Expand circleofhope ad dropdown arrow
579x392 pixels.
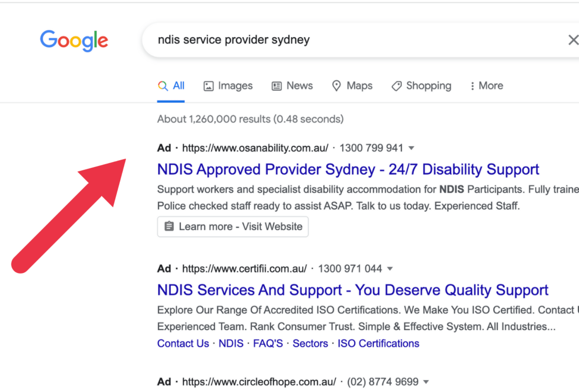[426, 382]
